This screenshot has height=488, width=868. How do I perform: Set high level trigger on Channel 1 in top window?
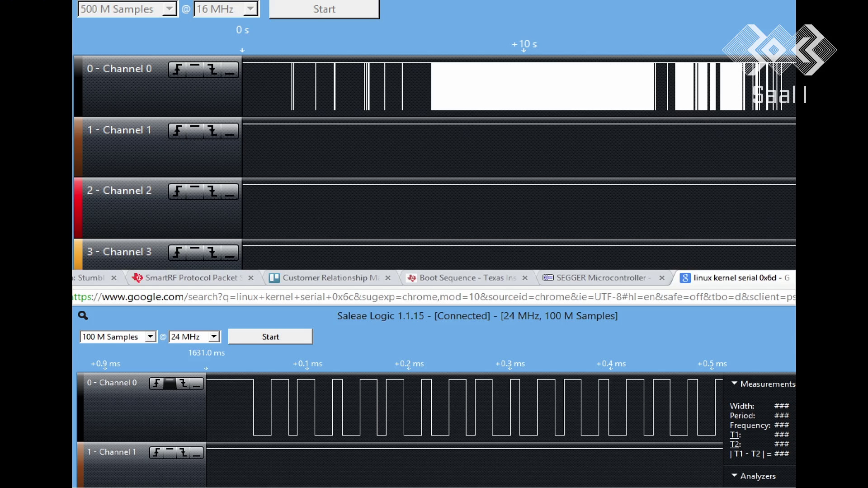tap(195, 131)
